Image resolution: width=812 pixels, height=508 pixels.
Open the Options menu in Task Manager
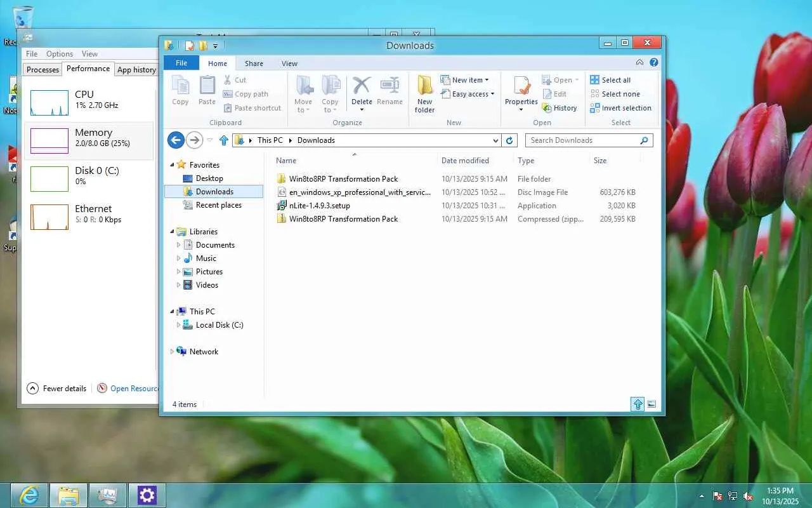(x=60, y=54)
